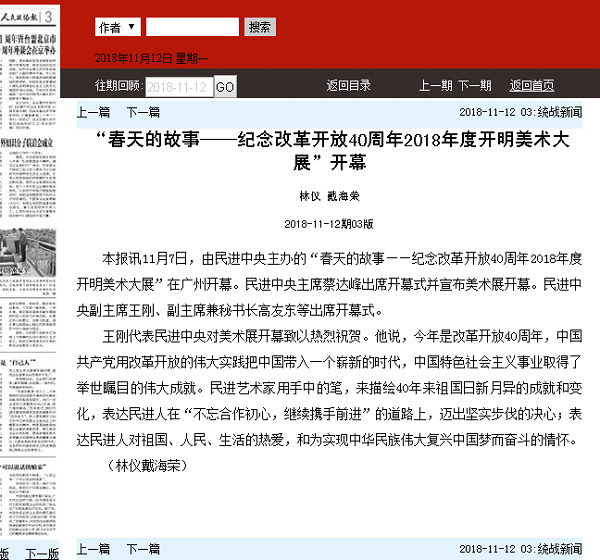
Task: Click the top 2018-11-12 03:统战新闻 section label
Action: coord(520,112)
